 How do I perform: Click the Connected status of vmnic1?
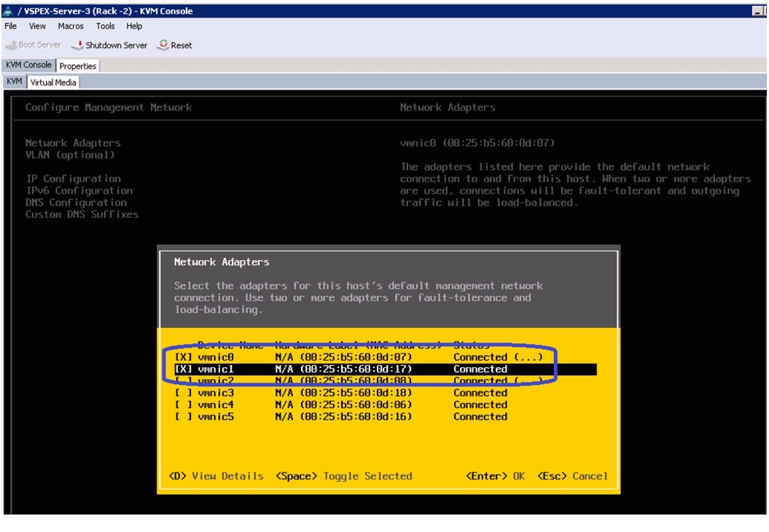[x=480, y=369]
